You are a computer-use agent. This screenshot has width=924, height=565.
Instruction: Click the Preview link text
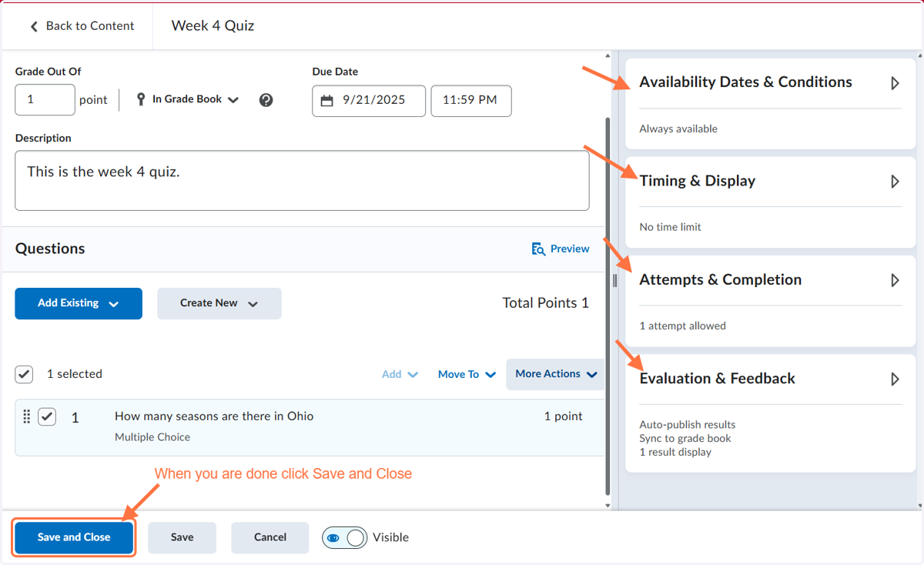point(570,249)
